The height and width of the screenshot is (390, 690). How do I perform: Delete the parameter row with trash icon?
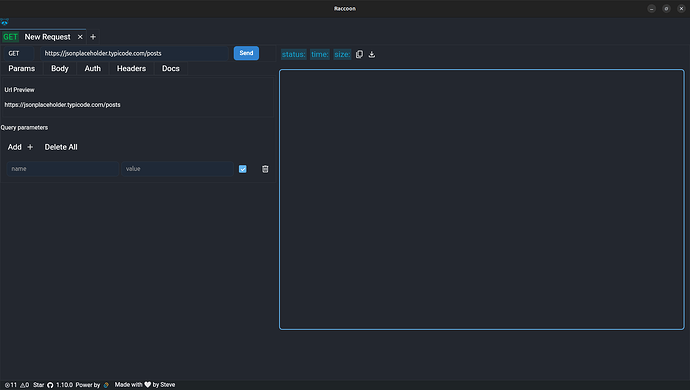(x=265, y=169)
